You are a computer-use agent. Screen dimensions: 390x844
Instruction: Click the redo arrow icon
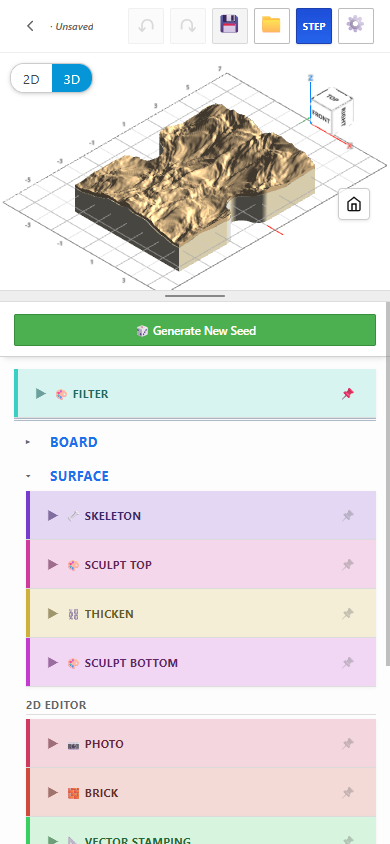coord(188,26)
